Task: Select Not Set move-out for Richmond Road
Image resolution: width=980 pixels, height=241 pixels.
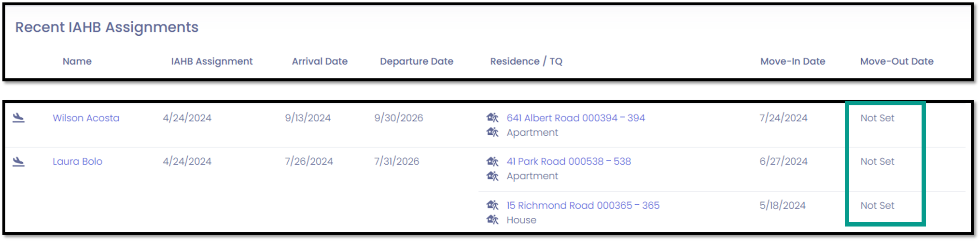Action: (x=877, y=205)
